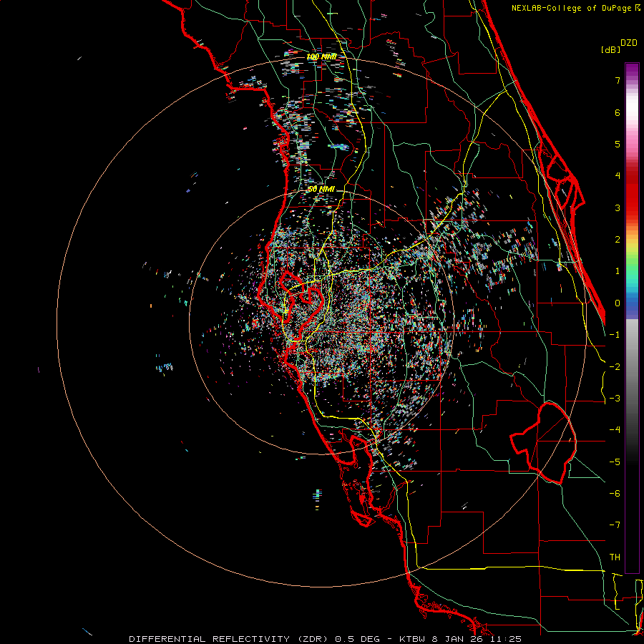Click the KTBW radar site identifier
Screen dimensions: 644x644
tap(412, 639)
